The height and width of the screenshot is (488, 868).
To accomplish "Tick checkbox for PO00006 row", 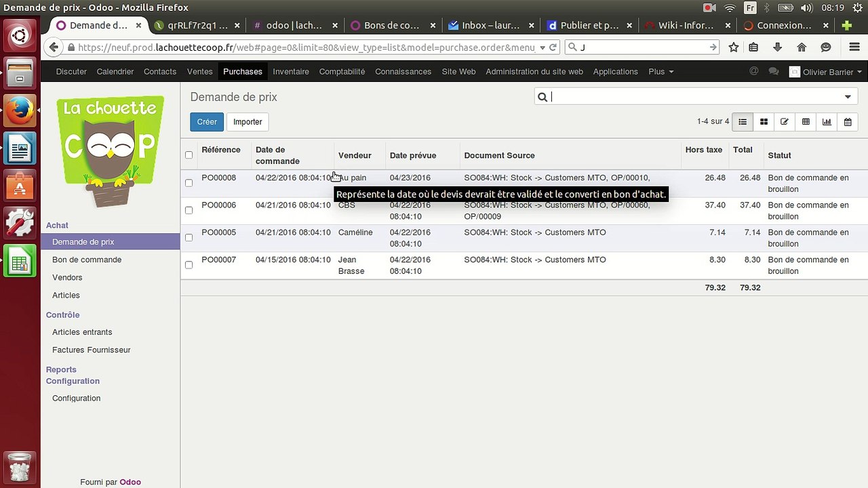I will (189, 210).
